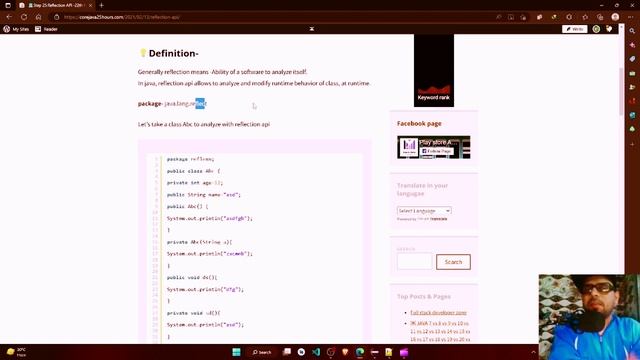View site info via the lock icon

57,17
